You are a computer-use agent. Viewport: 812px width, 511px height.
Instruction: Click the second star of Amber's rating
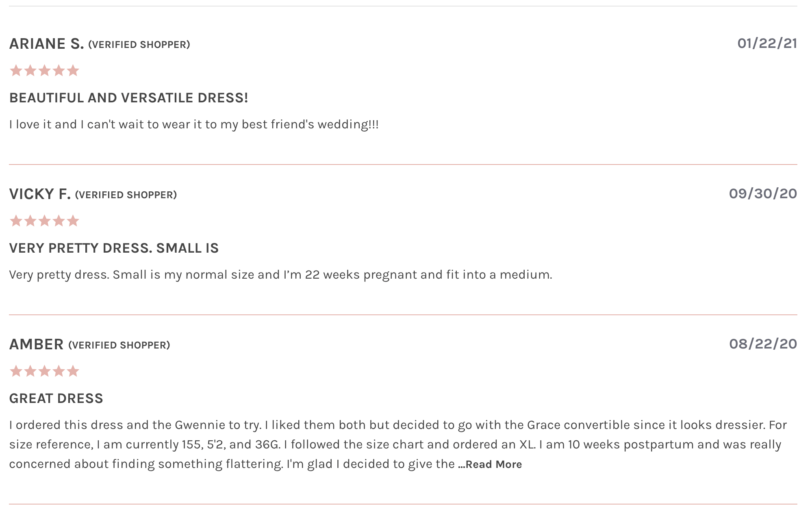pos(30,371)
